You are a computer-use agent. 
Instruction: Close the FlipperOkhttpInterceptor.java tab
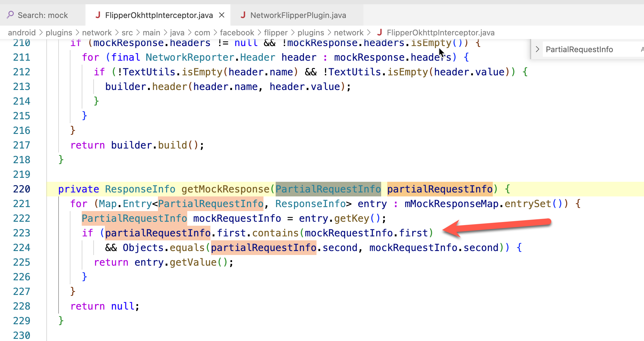click(222, 15)
